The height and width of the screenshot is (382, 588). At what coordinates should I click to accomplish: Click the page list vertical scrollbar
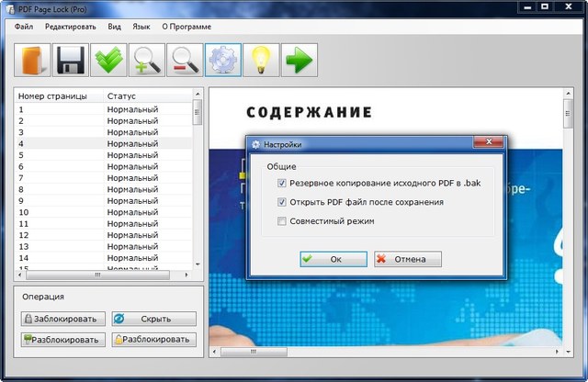(197, 184)
